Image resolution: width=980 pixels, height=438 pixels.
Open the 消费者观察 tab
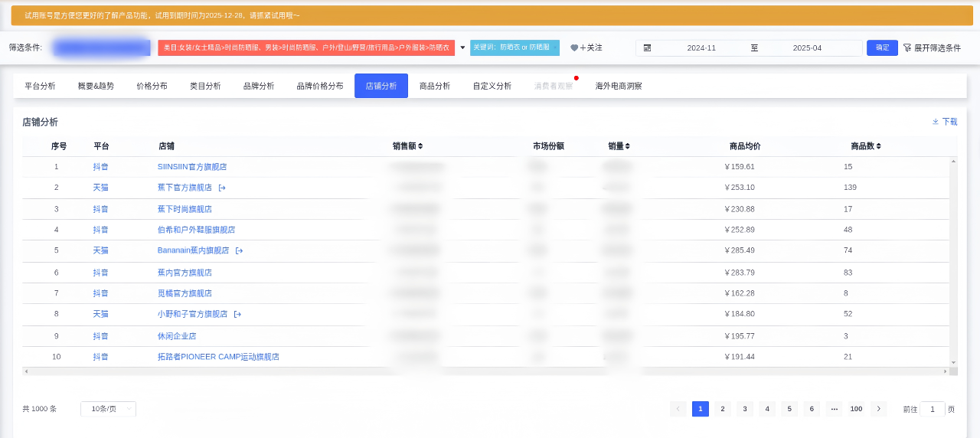(x=554, y=86)
